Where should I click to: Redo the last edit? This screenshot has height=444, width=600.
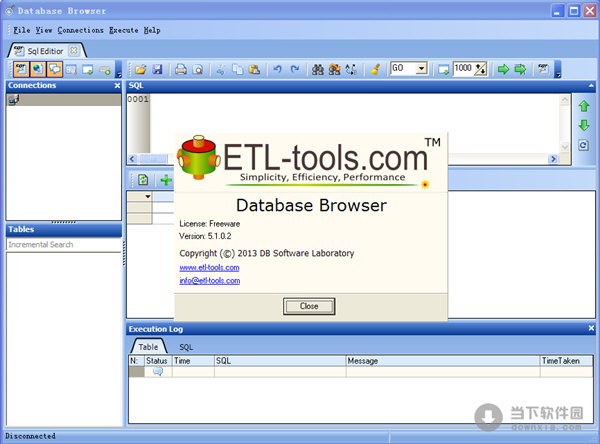(x=295, y=69)
